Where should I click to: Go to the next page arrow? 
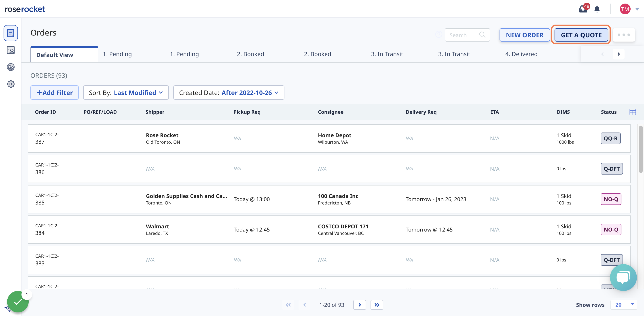click(360, 305)
